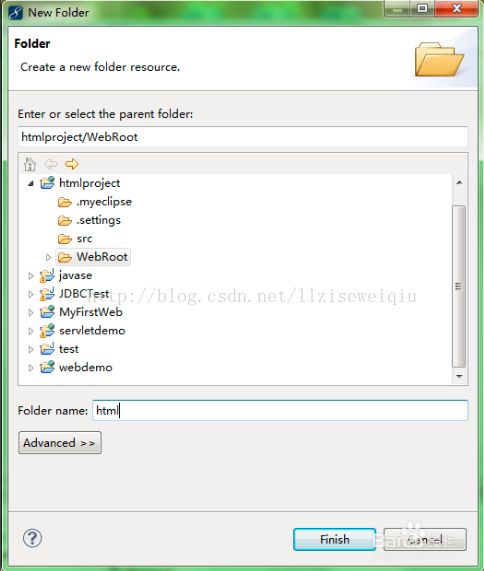Click the javase project icon
Viewport: 484px width, 571px height.
[47, 276]
